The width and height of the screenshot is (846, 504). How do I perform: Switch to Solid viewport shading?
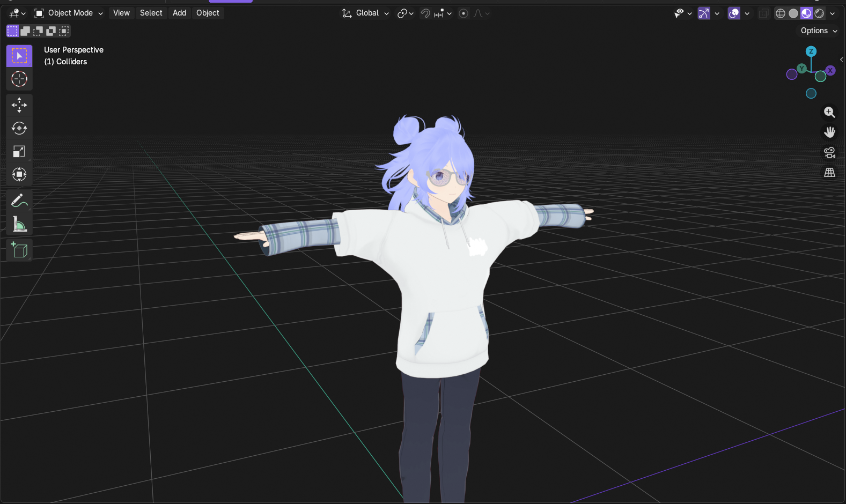point(793,13)
